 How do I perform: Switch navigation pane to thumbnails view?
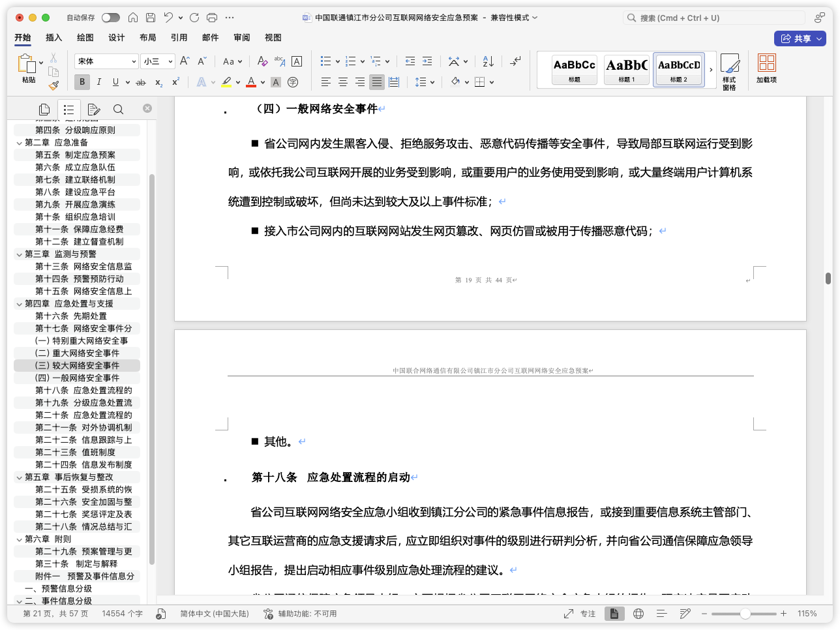pos(44,109)
